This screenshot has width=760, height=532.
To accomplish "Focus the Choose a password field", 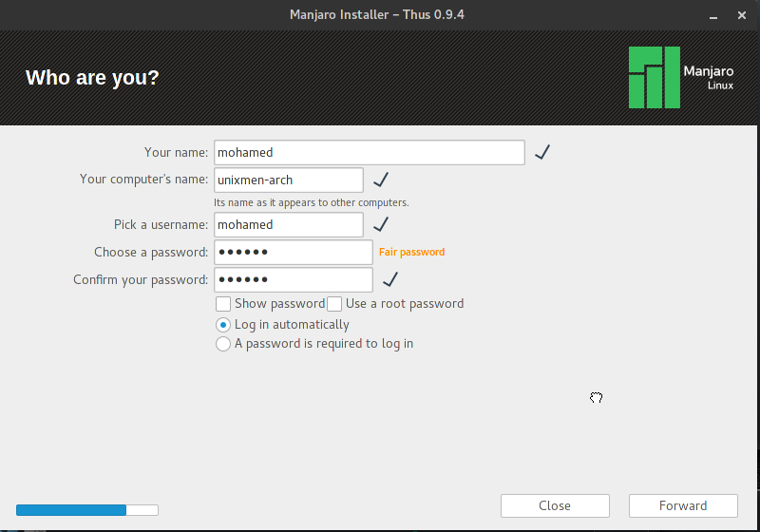I will pyautogui.click(x=294, y=252).
